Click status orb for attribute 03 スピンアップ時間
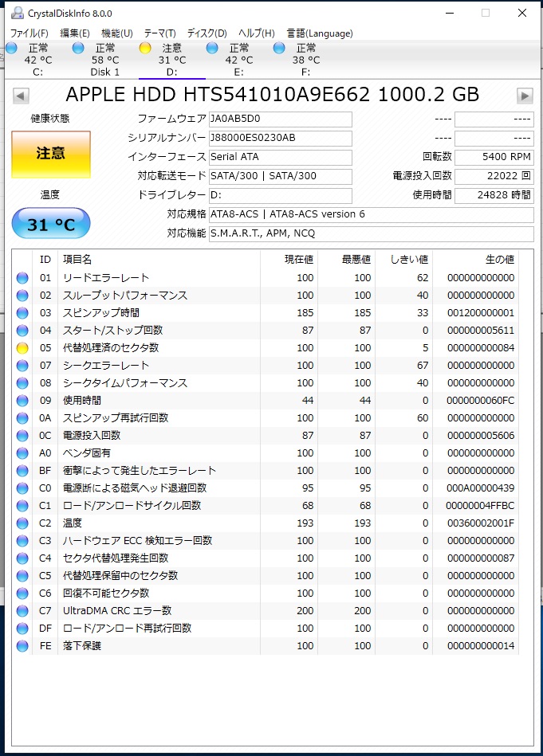543x756 pixels. point(22,313)
